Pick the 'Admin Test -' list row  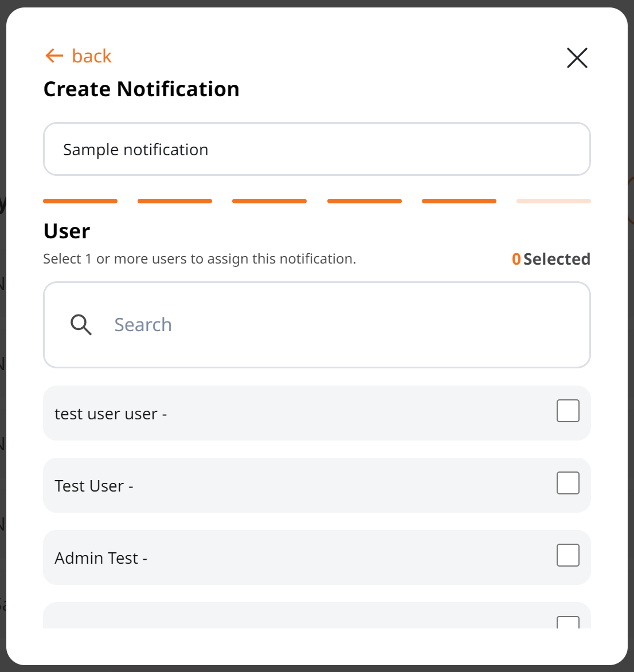pyautogui.click(x=317, y=557)
